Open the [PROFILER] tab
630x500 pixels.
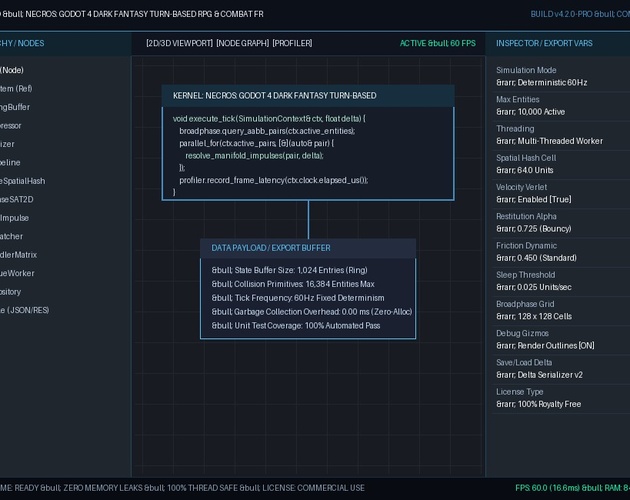pyautogui.click(x=292, y=43)
